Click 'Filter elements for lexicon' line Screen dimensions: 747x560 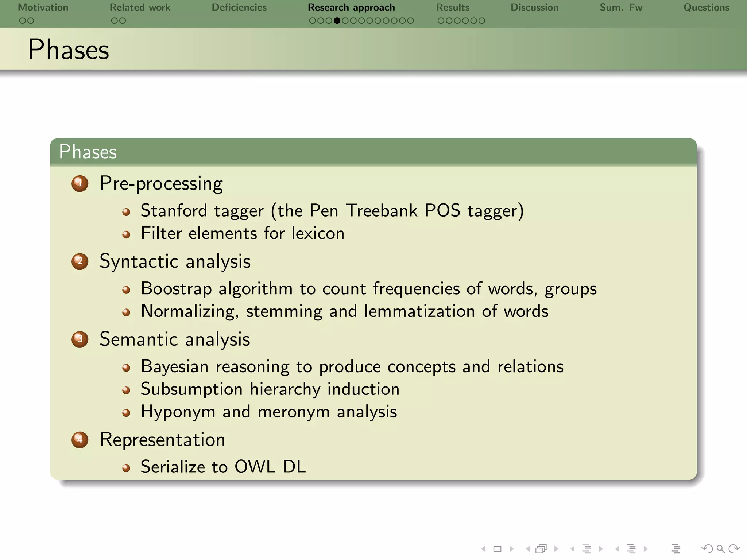tap(243, 233)
